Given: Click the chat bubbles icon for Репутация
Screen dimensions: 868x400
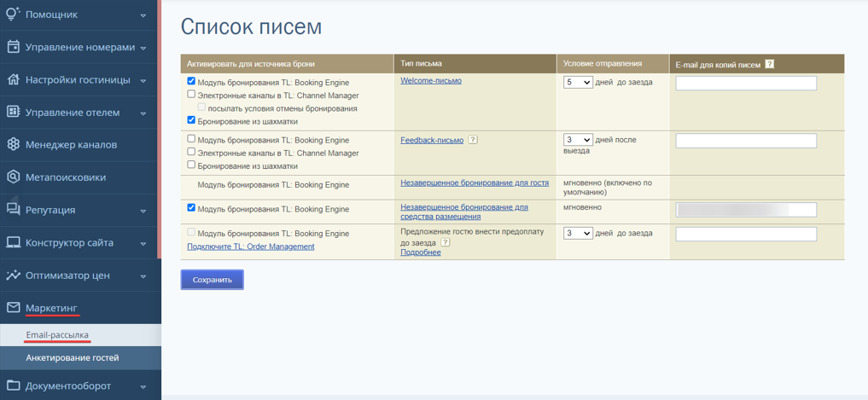Looking at the screenshot, I should [13, 211].
